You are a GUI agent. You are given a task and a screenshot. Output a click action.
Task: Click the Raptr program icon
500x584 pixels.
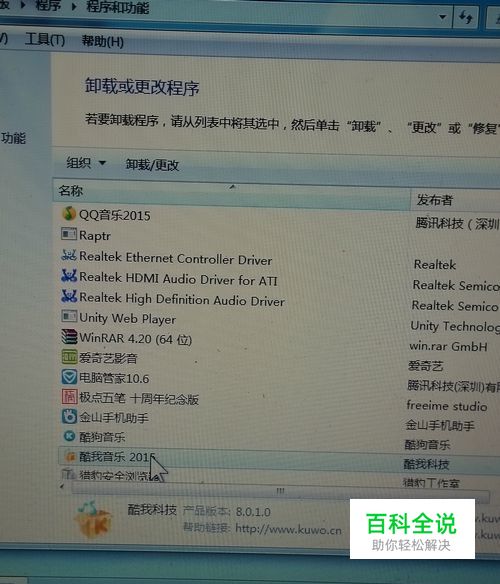click(69, 234)
